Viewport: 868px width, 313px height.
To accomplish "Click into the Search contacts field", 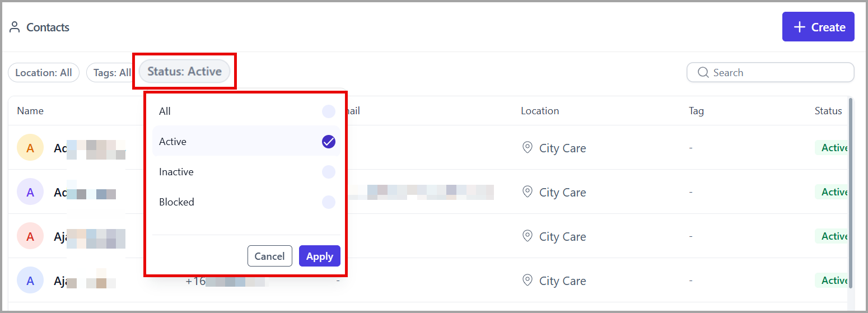I will point(771,72).
